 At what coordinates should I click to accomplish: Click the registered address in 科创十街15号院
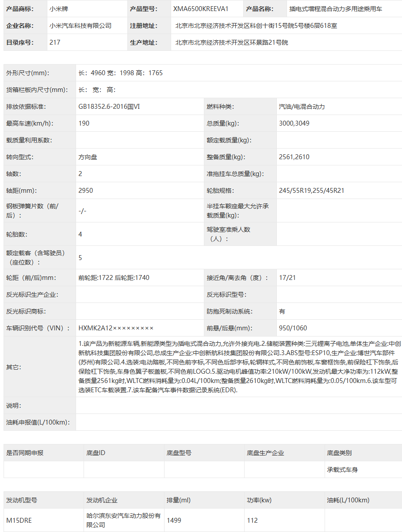256,26
